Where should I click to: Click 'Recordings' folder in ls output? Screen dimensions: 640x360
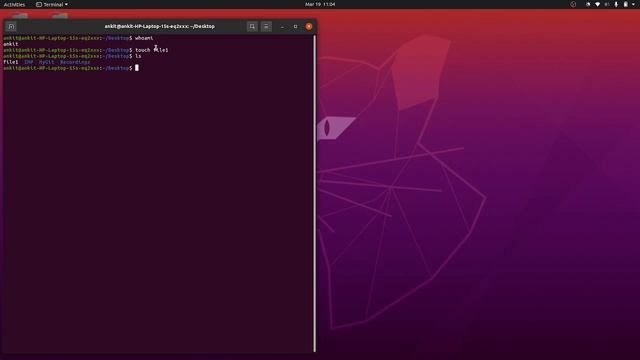pyautogui.click(x=75, y=62)
